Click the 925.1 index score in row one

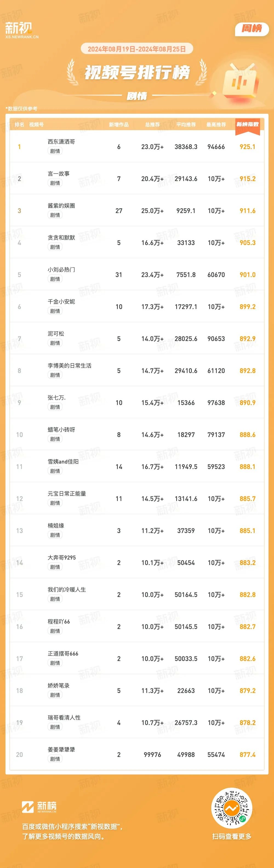[x=247, y=147]
